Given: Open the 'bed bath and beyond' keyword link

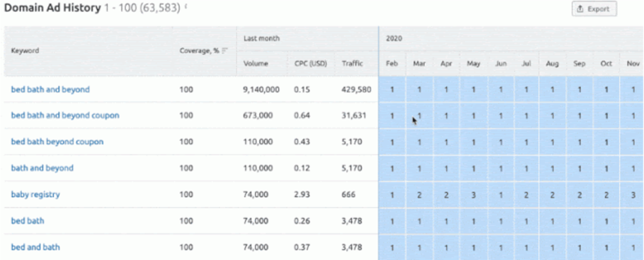Looking at the screenshot, I should coord(50,89).
